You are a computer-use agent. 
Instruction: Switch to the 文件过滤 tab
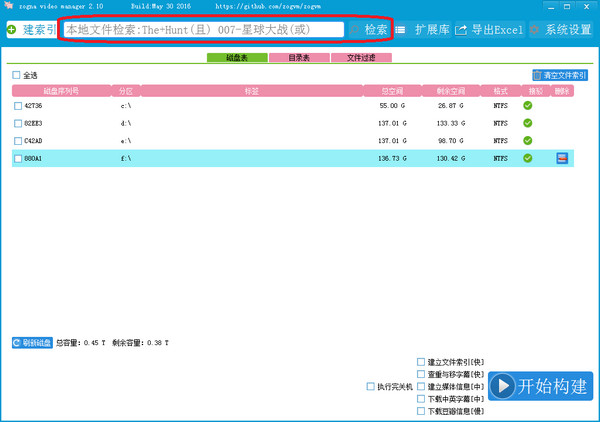click(361, 58)
